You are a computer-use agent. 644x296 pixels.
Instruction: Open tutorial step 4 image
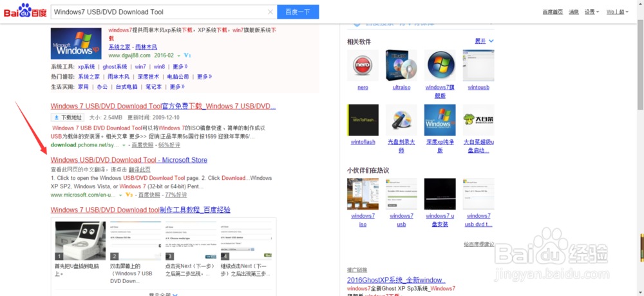[246, 241]
